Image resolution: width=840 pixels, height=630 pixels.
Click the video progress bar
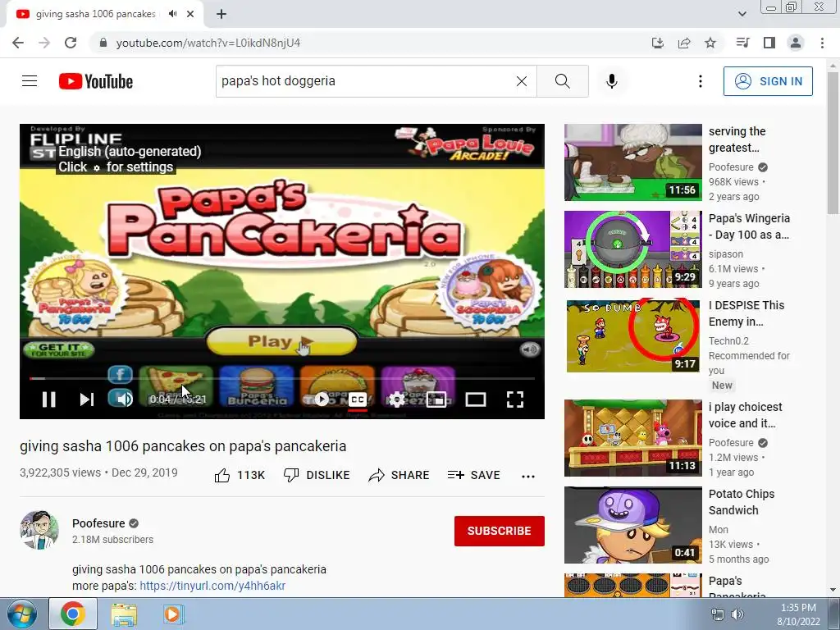(282, 378)
